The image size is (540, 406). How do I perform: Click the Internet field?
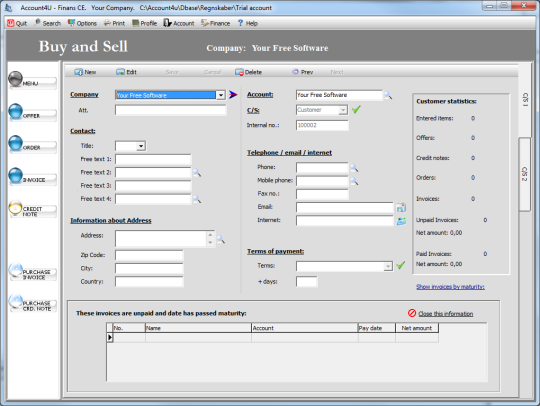coord(344,220)
